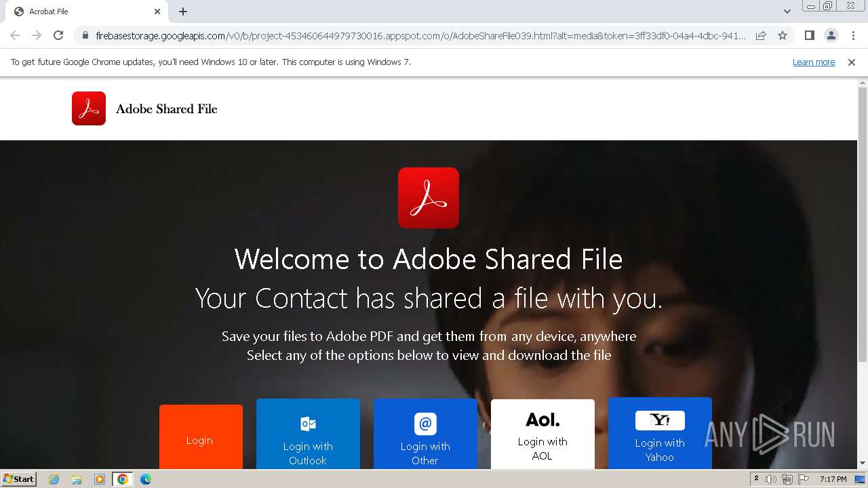Click the orange Login button

(201, 437)
